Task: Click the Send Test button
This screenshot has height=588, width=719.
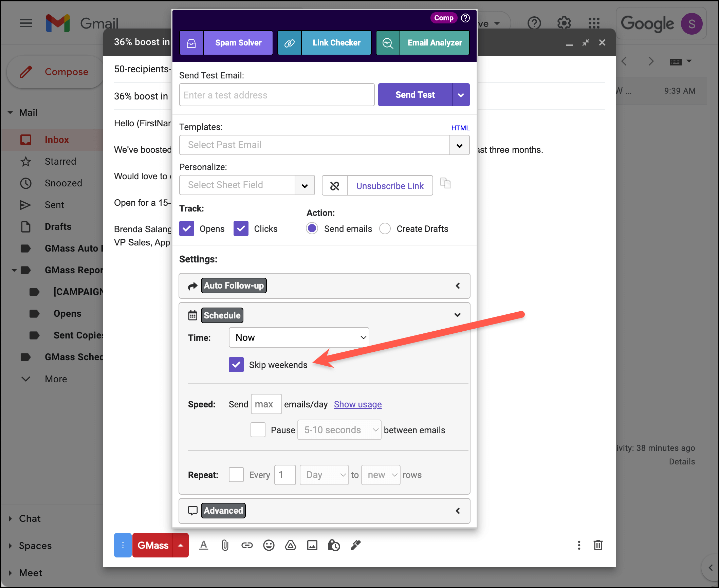Action: 415,95
